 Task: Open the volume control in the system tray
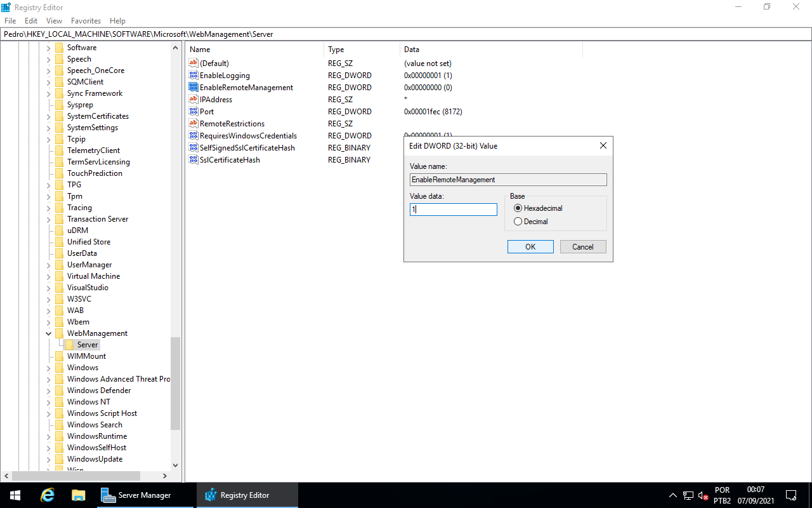703,495
